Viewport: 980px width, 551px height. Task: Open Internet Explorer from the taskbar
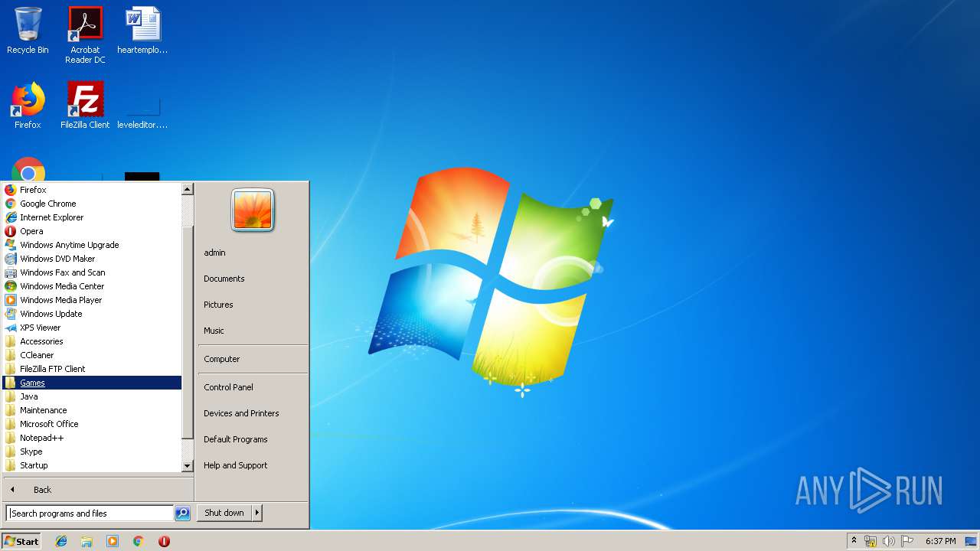(x=61, y=541)
